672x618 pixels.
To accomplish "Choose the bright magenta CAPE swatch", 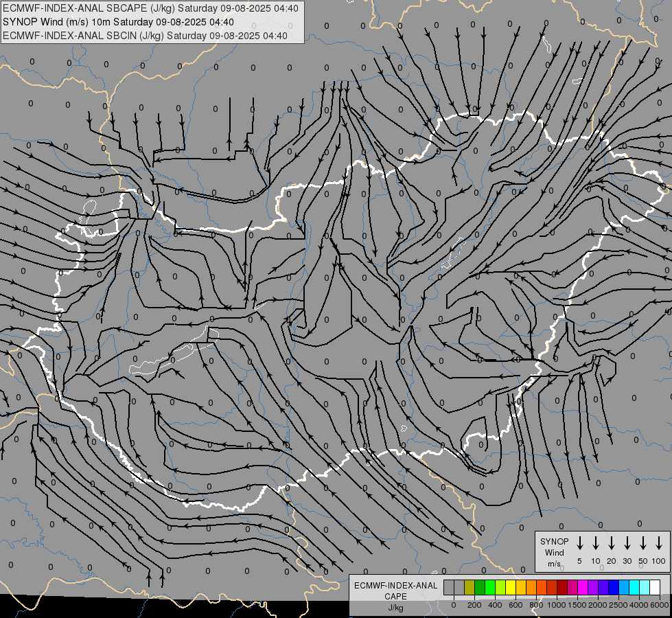I will (x=583, y=587).
